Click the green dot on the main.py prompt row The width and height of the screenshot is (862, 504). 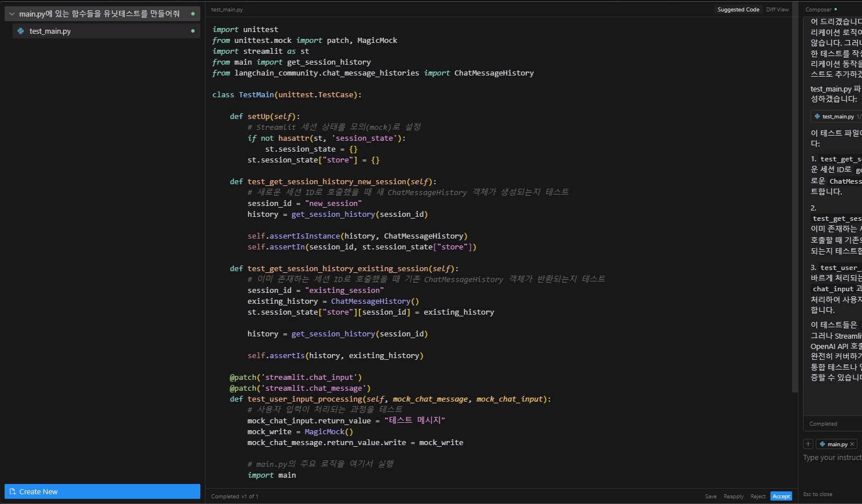tap(192, 14)
